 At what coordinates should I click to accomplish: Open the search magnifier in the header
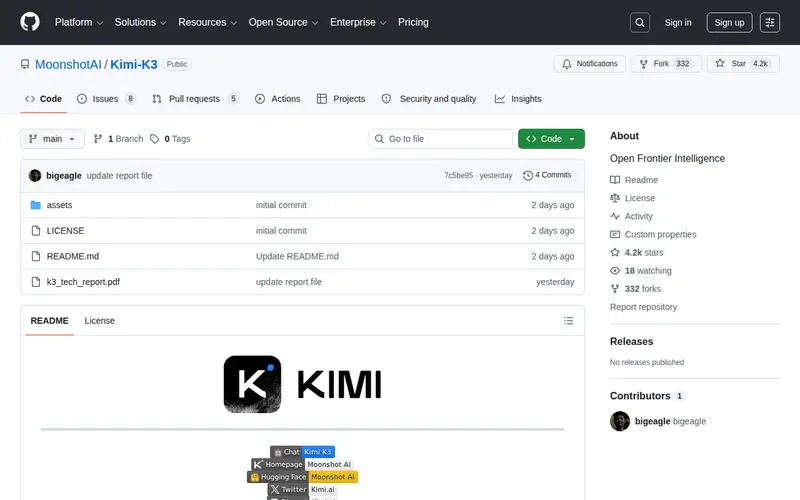(x=640, y=22)
